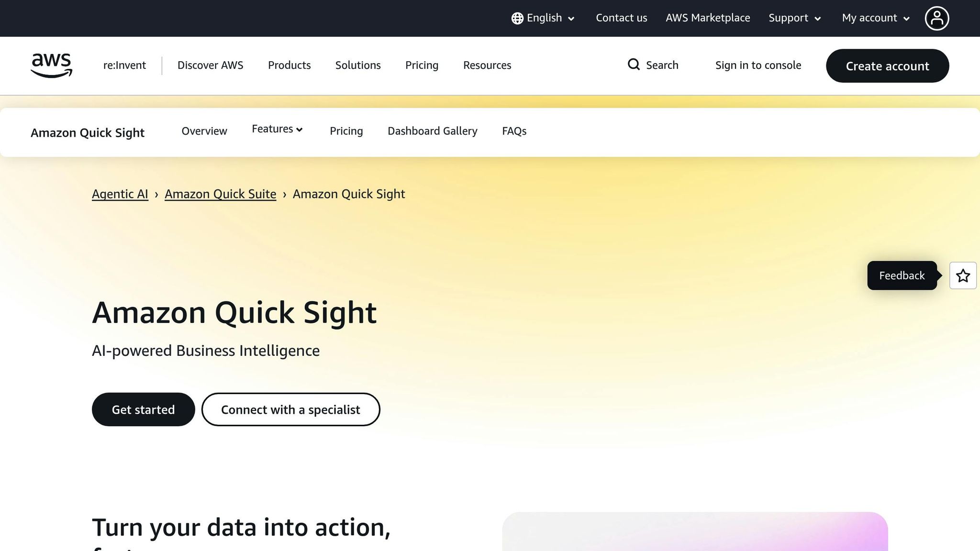980x551 pixels.
Task: Expand the My account dropdown
Action: pyautogui.click(x=876, y=18)
